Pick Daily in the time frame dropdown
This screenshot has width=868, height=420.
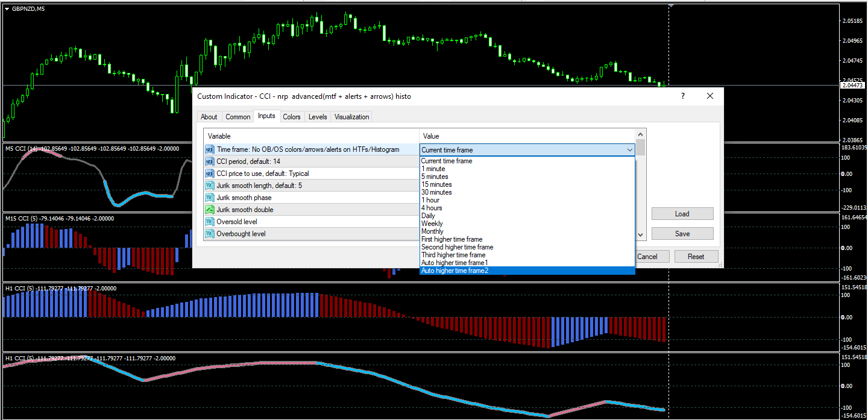(428, 216)
